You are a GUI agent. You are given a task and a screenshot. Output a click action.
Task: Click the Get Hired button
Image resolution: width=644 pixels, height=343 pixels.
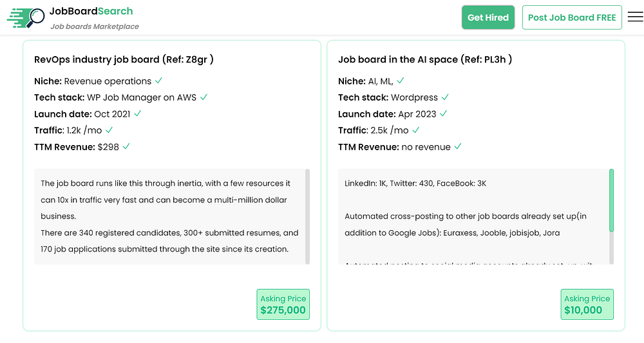coord(488,17)
